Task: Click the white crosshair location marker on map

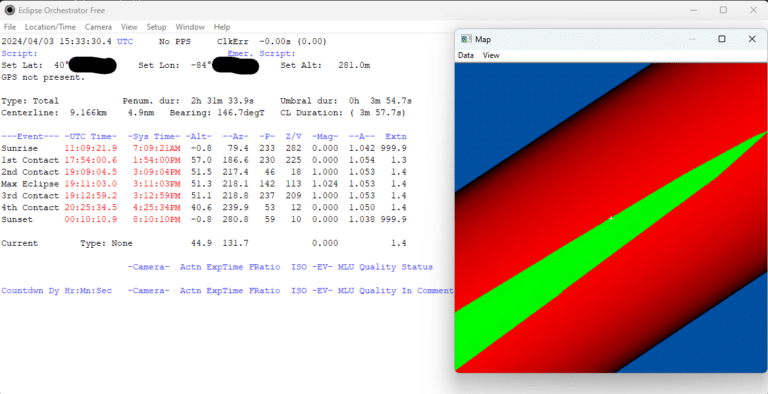Action: pos(611,219)
